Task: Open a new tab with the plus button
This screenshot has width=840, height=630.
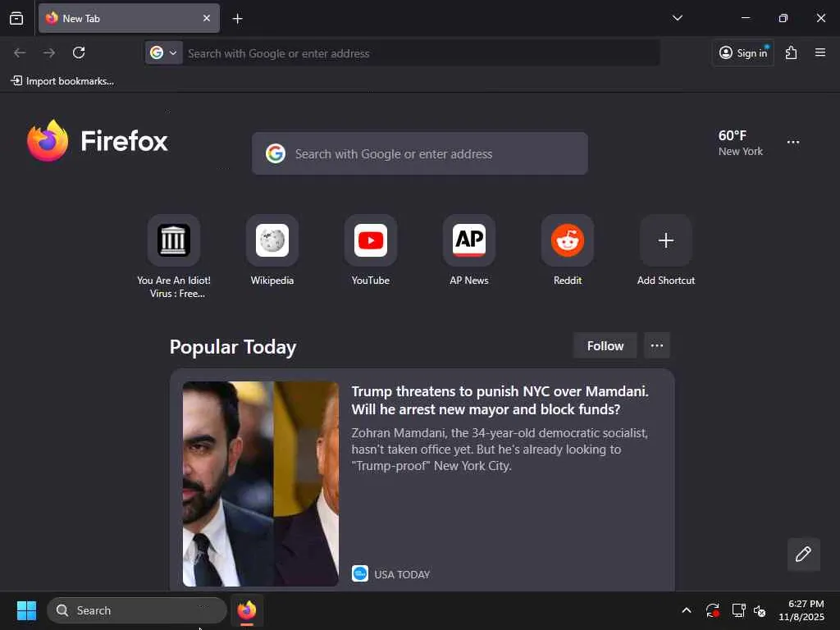Action: point(237,19)
